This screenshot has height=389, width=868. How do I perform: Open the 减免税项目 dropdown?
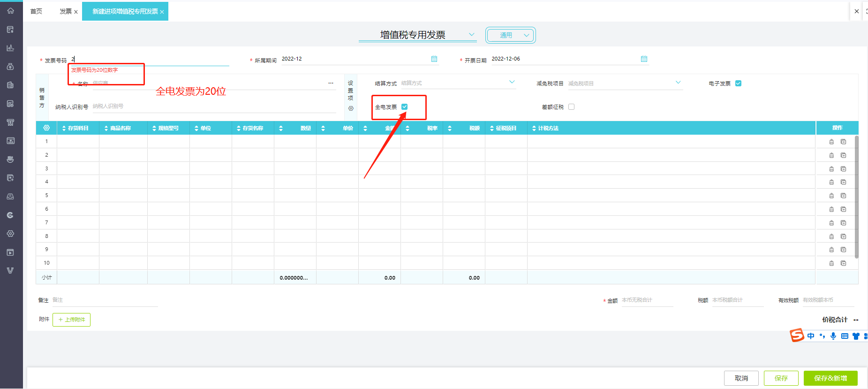point(678,83)
